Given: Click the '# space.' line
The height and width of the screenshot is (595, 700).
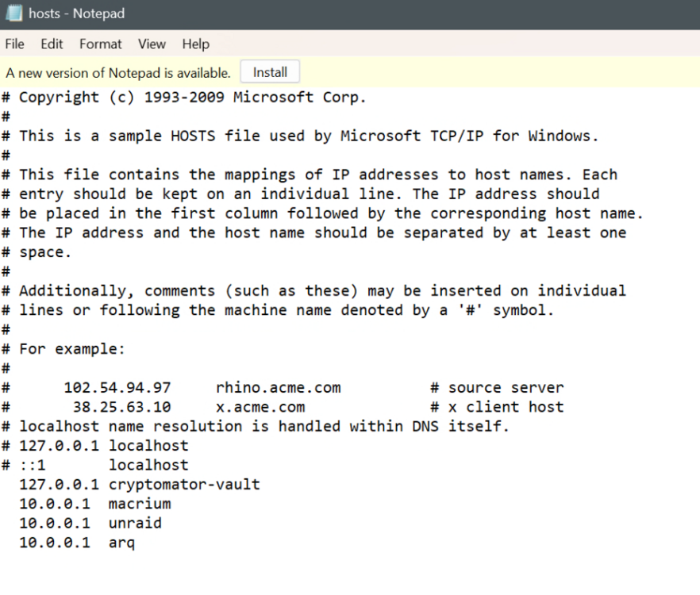Looking at the screenshot, I should 37,252.
